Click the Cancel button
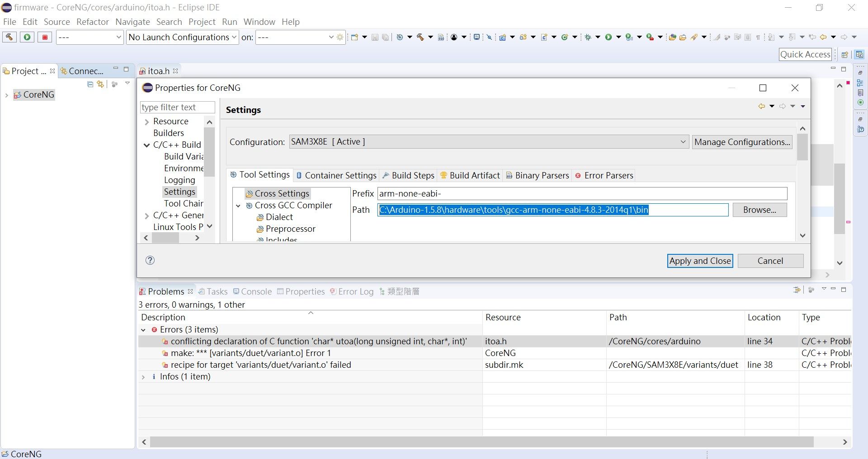Screen dimensions: 868x459 770,261
